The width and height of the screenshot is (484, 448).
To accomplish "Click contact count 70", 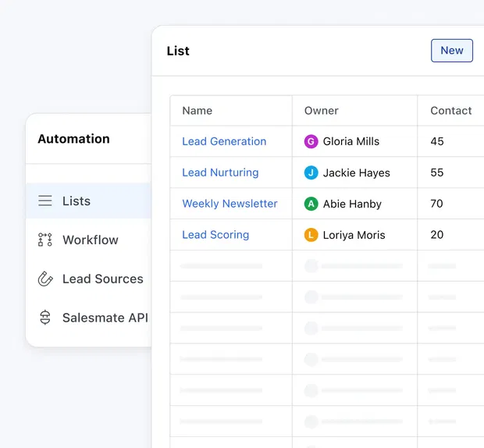I will [437, 204].
